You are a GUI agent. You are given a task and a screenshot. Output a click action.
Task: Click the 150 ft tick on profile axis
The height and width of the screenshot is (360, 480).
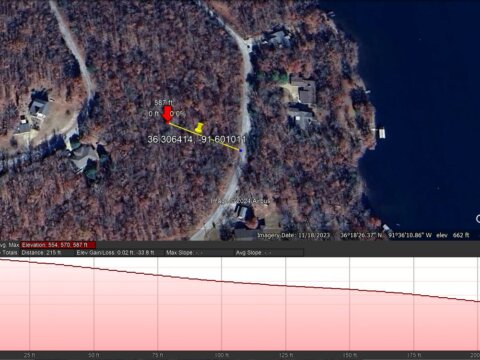(x=350, y=355)
